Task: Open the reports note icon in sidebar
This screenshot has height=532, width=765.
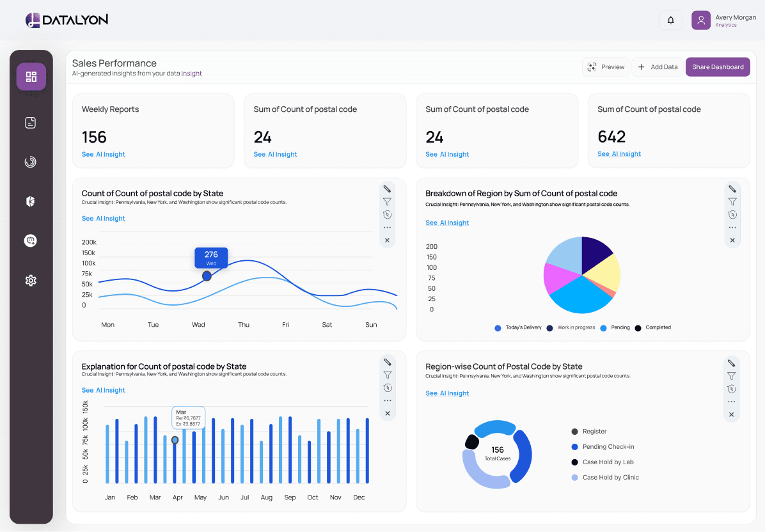Action: point(31,123)
